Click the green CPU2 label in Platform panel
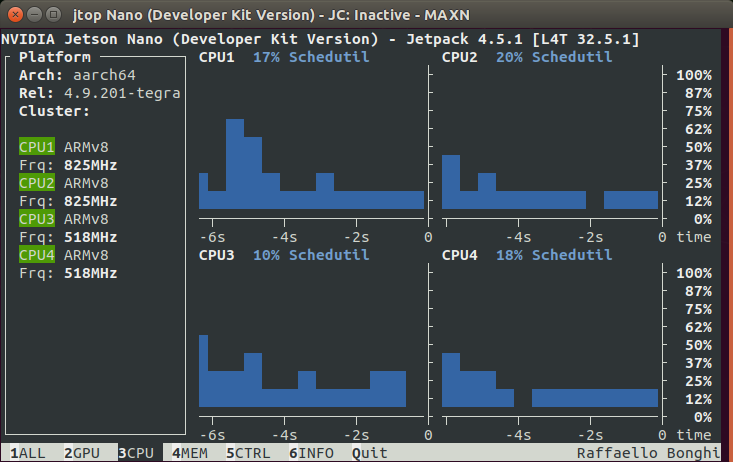This screenshot has height=462, width=733. tap(37, 183)
